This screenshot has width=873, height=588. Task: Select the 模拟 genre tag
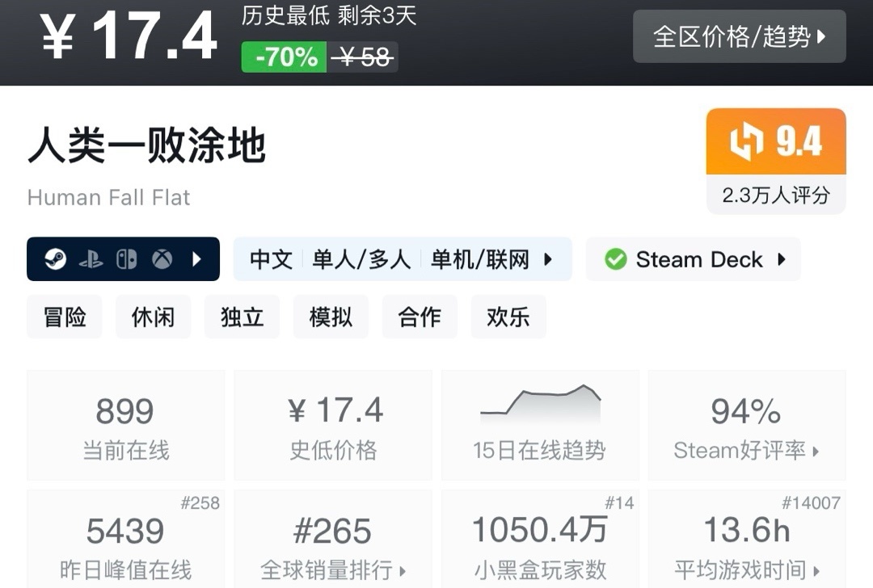[x=331, y=317]
